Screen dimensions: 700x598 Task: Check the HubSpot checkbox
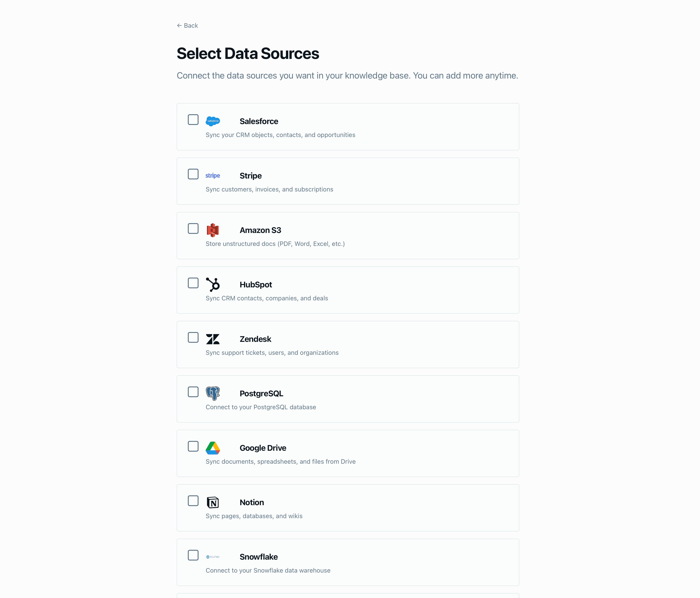193,283
